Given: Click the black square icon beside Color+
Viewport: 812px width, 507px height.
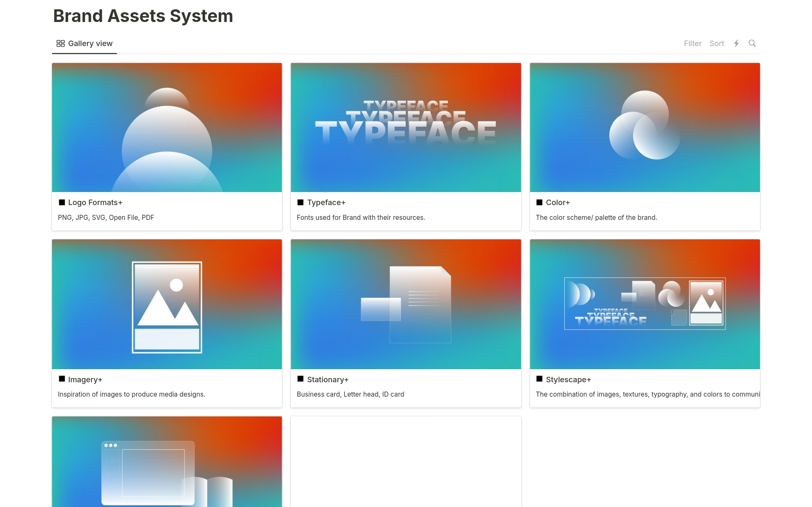Looking at the screenshot, I should click(x=539, y=203).
